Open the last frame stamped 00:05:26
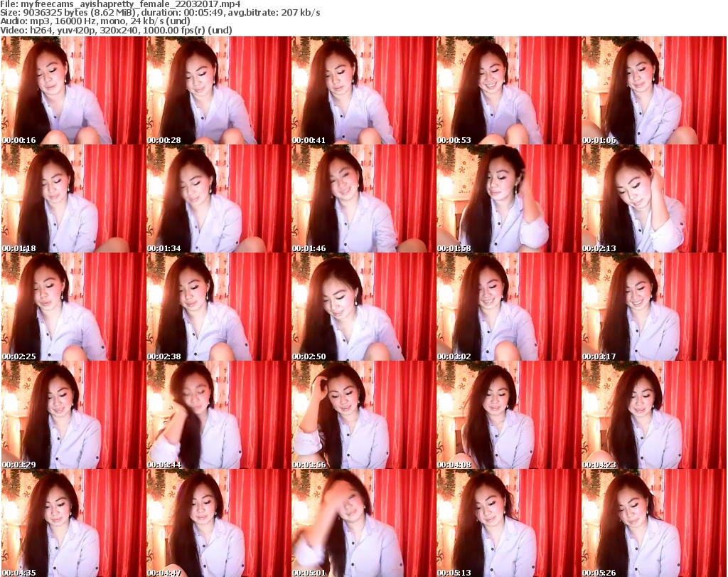The image size is (728, 577). 654,524
